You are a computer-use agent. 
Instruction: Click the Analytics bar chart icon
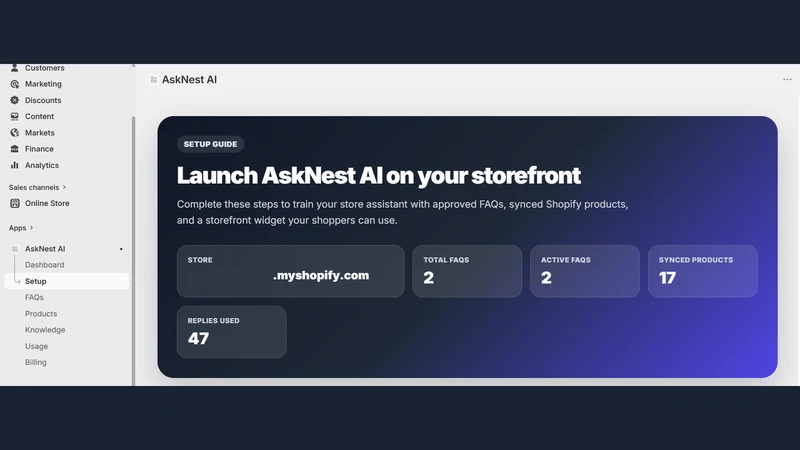click(14, 165)
